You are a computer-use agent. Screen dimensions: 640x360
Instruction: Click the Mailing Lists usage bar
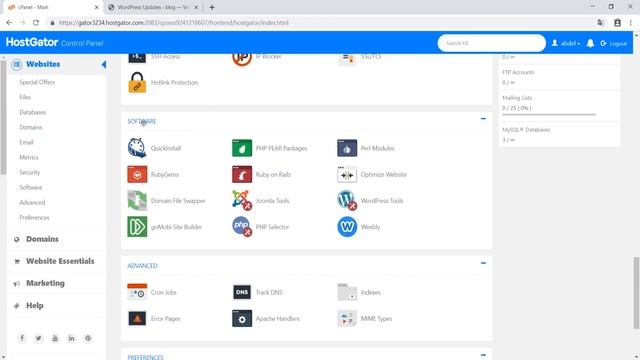(549, 115)
